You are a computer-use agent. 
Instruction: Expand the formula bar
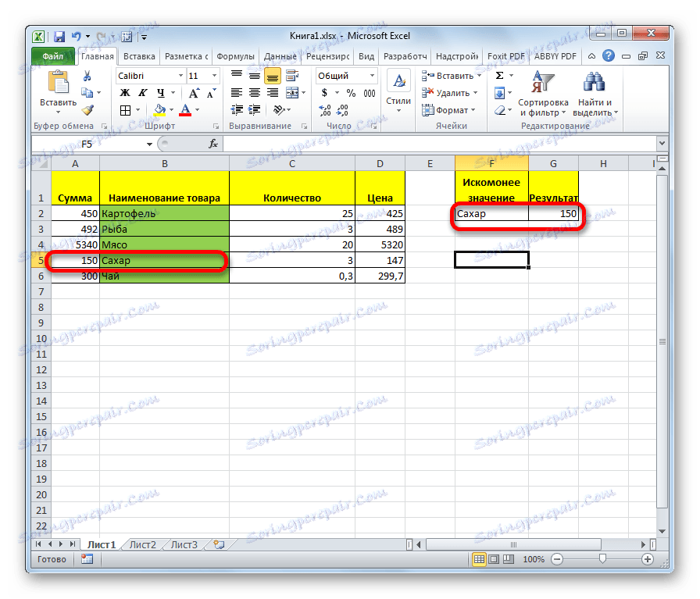click(x=662, y=144)
